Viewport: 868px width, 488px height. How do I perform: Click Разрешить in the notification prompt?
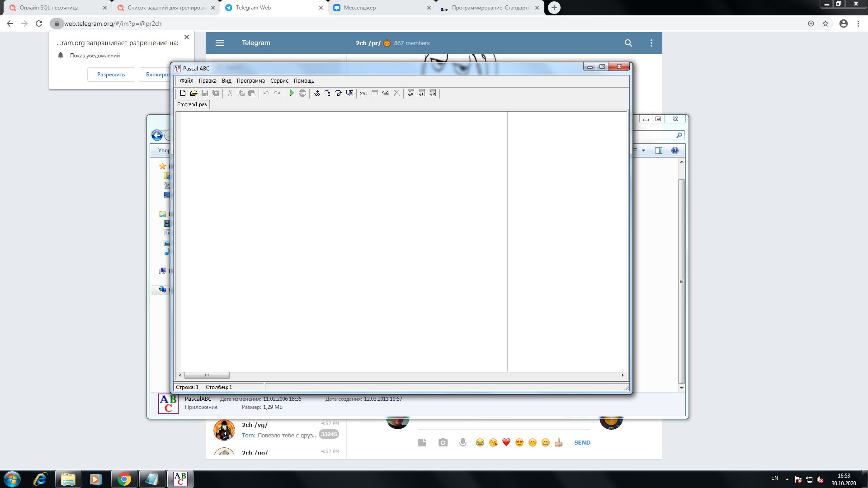[111, 75]
